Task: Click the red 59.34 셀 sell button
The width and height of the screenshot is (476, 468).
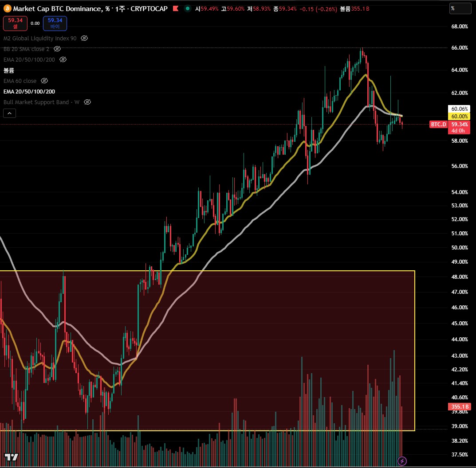Action: (x=15, y=23)
